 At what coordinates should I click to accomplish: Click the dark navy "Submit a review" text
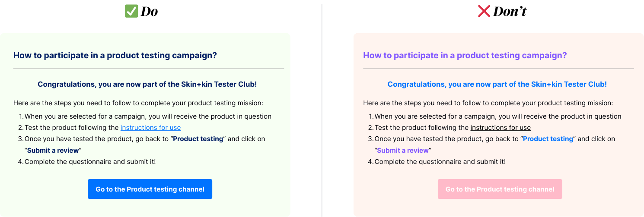point(53,151)
